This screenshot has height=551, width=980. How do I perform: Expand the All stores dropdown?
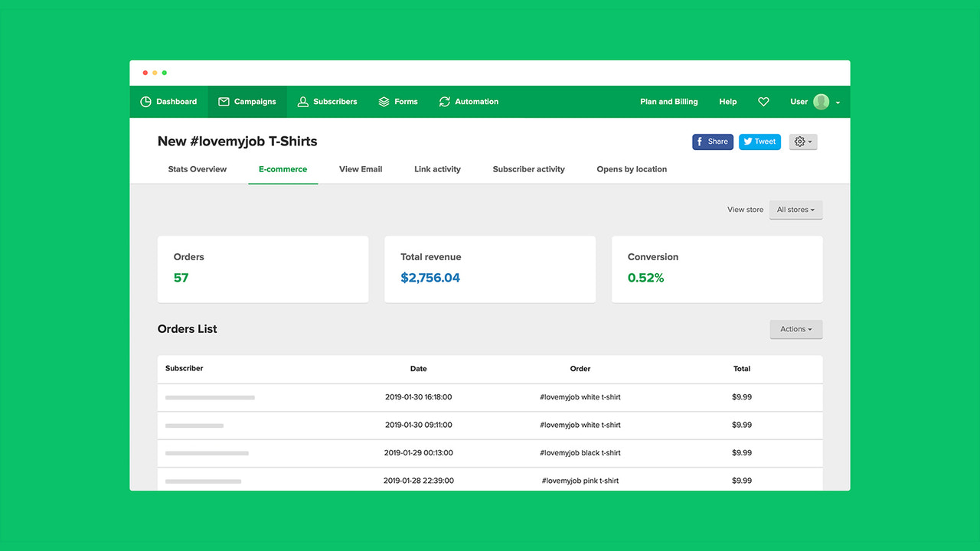coord(795,210)
